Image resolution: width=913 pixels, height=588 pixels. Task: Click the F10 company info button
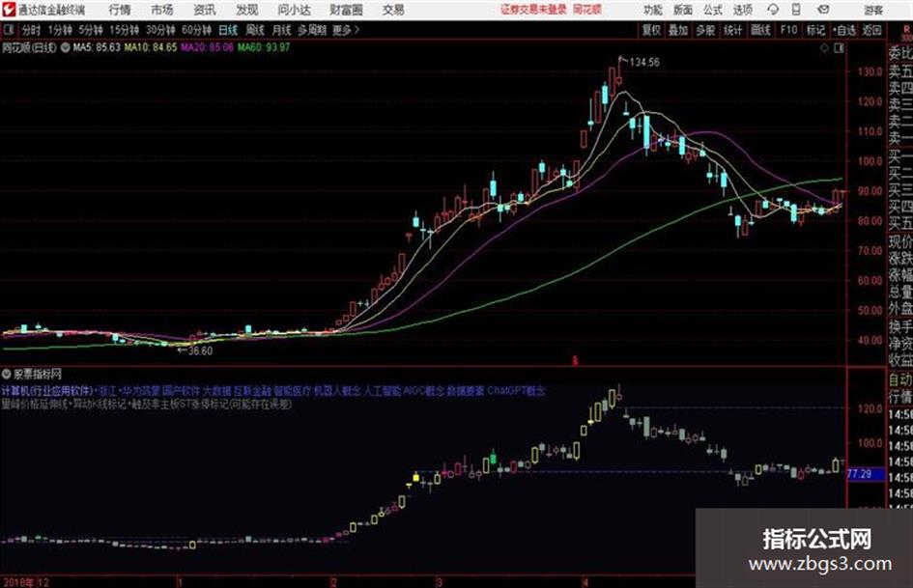click(x=788, y=30)
